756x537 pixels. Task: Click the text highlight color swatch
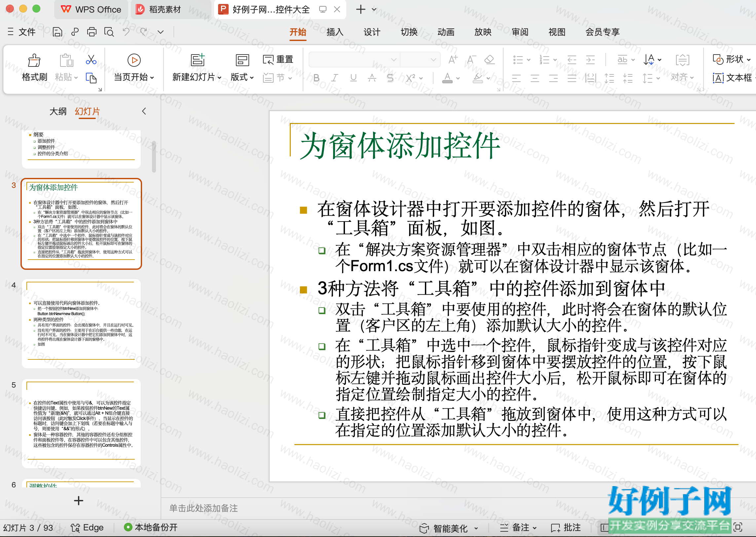pyautogui.click(x=478, y=78)
